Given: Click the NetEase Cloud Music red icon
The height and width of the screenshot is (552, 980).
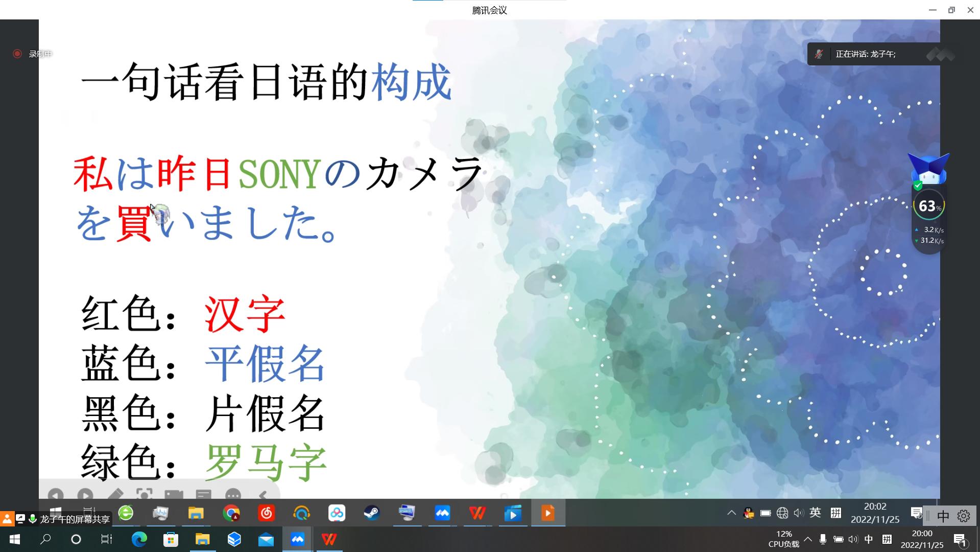Looking at the screenshot, I should (266, 513).
